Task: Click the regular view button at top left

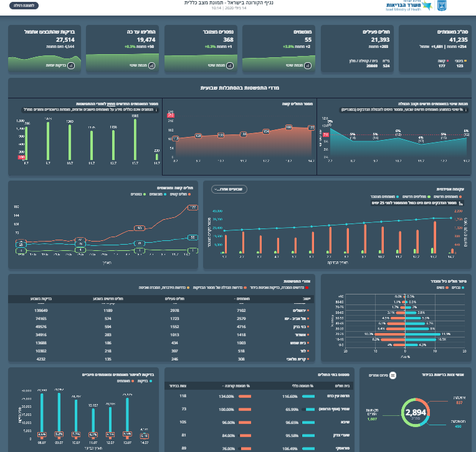Action: click(x=24, y=6)
